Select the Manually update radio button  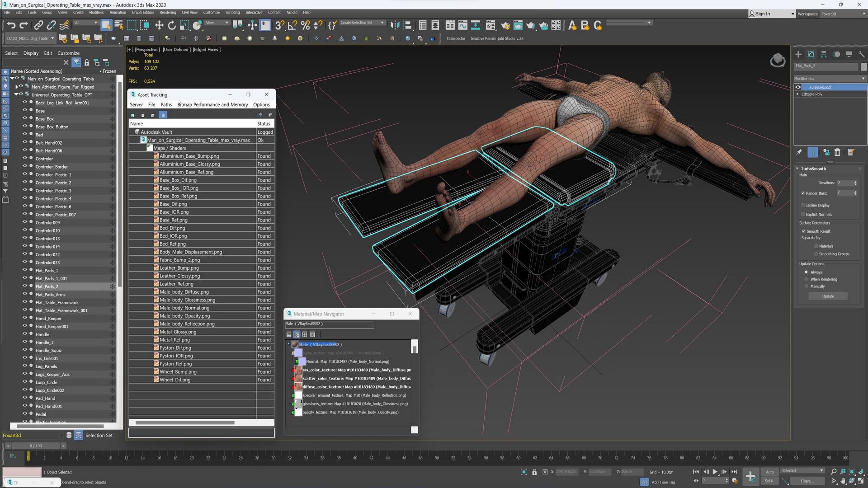click(806, 286)
